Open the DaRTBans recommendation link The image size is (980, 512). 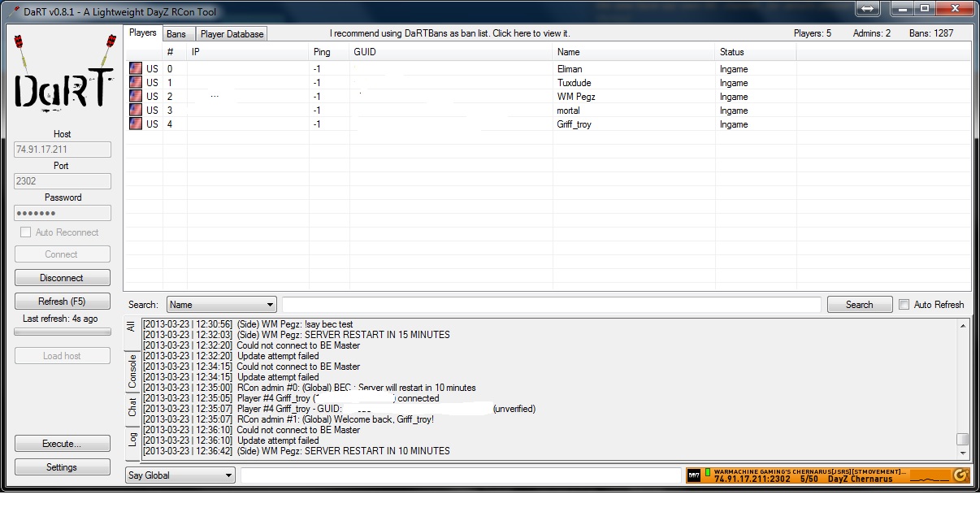coord(450,33)
